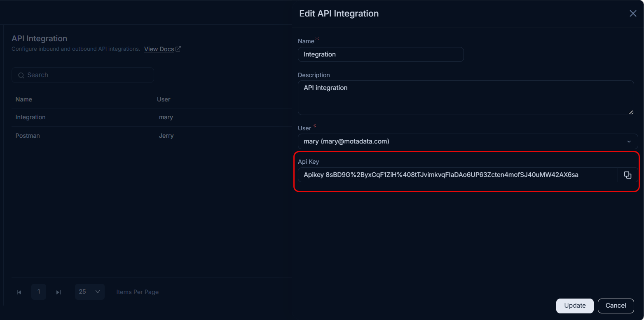Edit the Name field containing Integration
Image resolution: width=644 pixels, height=320 pixels.
pyautogui.click(x=381, y=54)
